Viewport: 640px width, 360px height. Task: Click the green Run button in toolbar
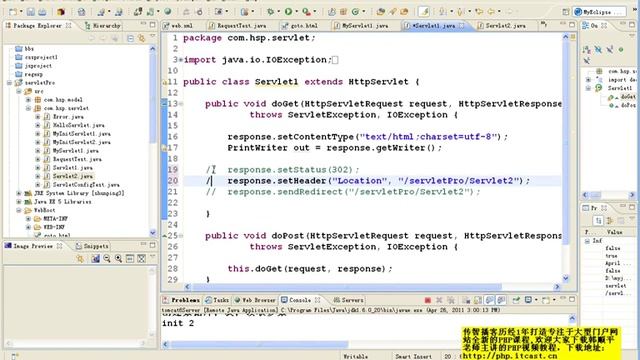click(x=289, y=12)
